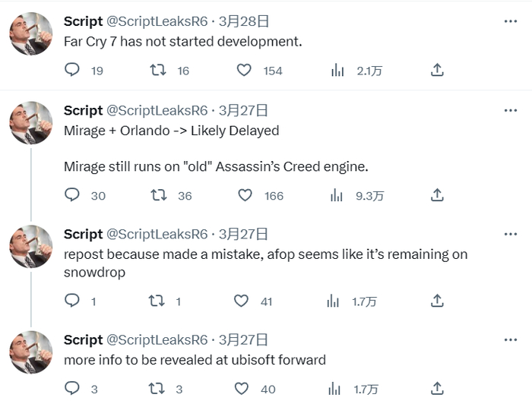Share the Far Cry 7 tweet
Screen dimensions: 532x407
pos(437,70)
